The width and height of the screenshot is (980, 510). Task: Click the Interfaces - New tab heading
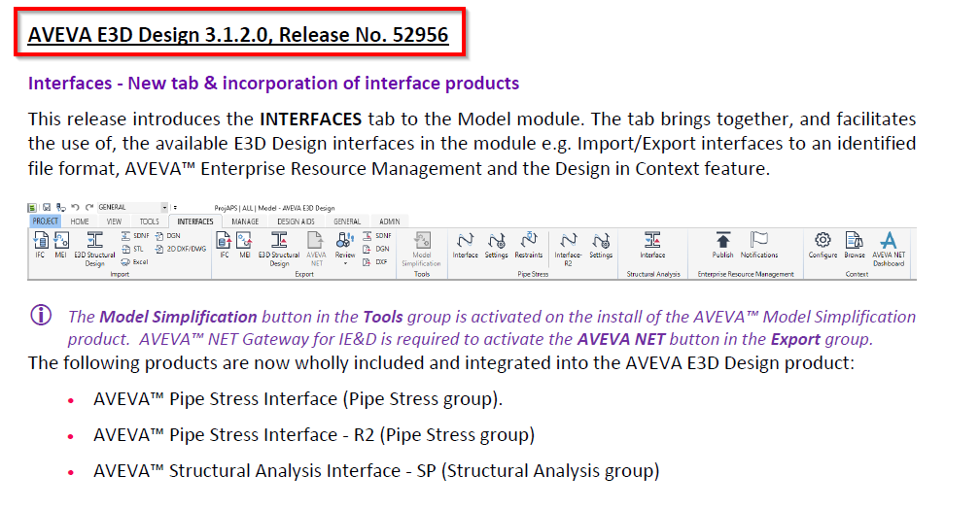click(273, 83)
